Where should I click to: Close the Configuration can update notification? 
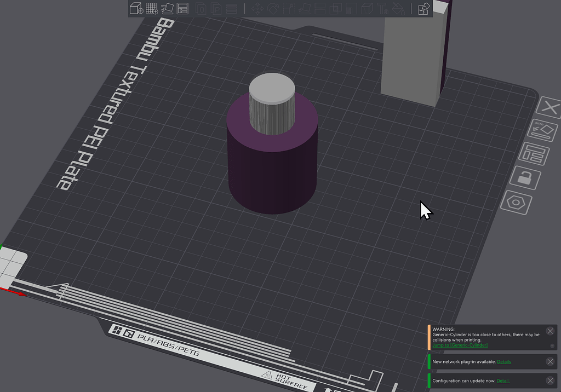pos(550,381)
